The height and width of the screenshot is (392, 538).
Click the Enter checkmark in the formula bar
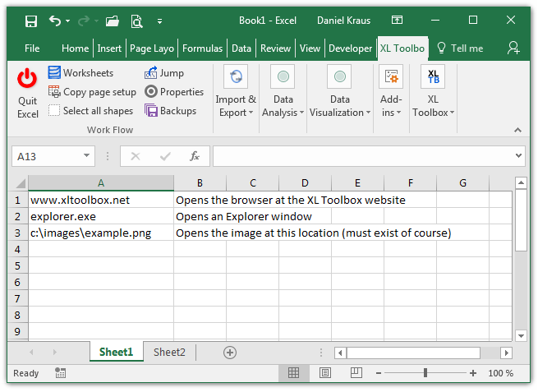tap(165, 156)
